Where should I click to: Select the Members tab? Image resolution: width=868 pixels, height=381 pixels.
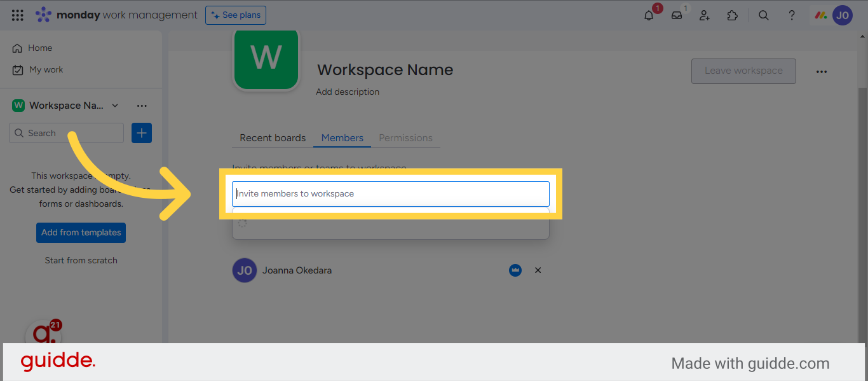pyautogui.click(x=342, y=138)
